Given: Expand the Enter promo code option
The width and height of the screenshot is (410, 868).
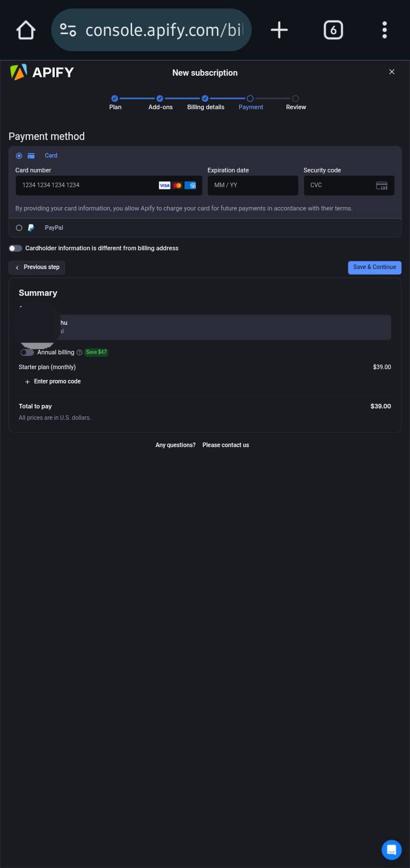Looking at the screenshot, I should [53, 382].
